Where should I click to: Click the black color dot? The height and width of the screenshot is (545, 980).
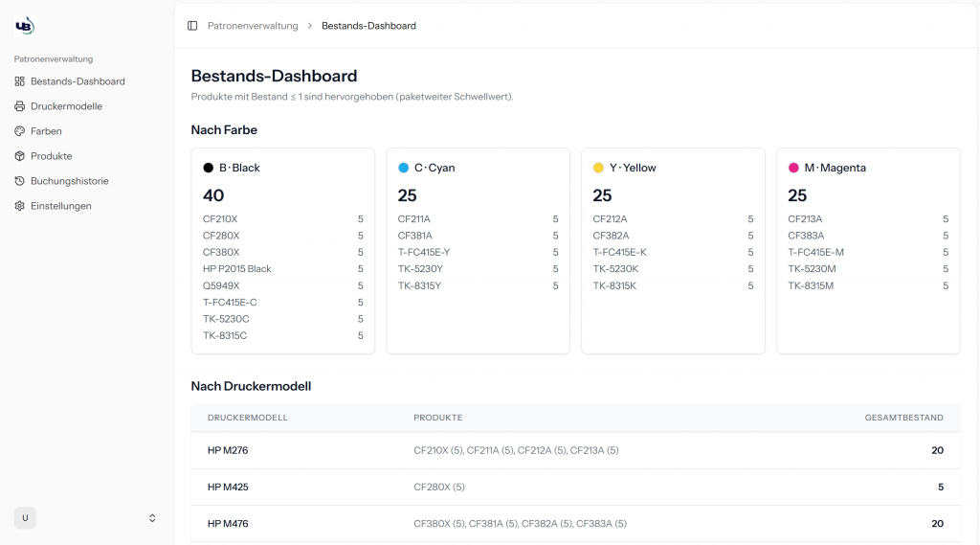208,168
